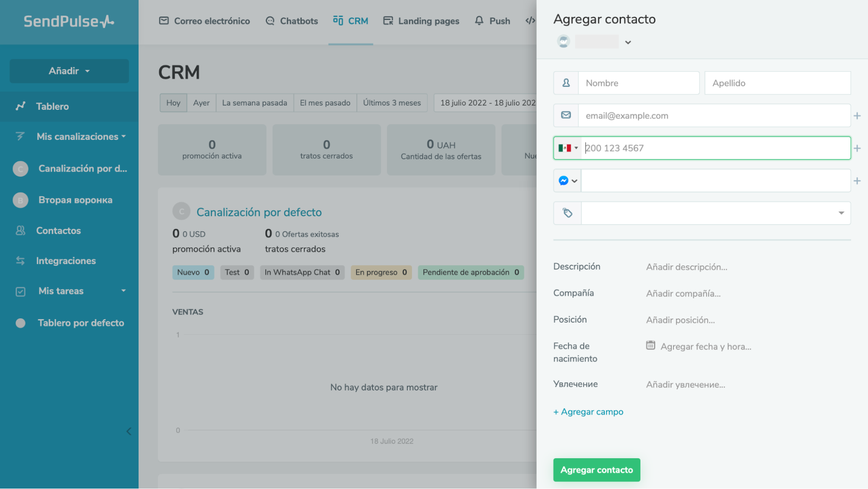The width and height of the screenshot is (868, 489).
Task: Click Añadir descripción field
Action: tap(686, 267)
